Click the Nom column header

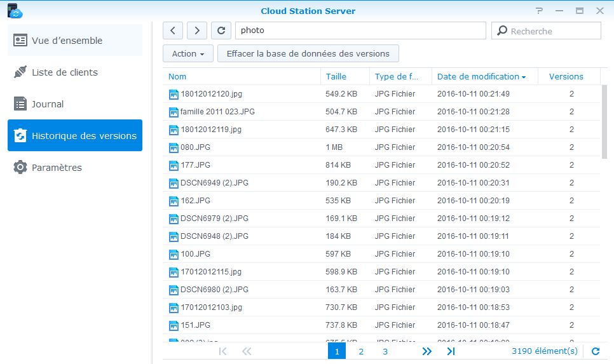pyautogui.click(x=177, y=77)
